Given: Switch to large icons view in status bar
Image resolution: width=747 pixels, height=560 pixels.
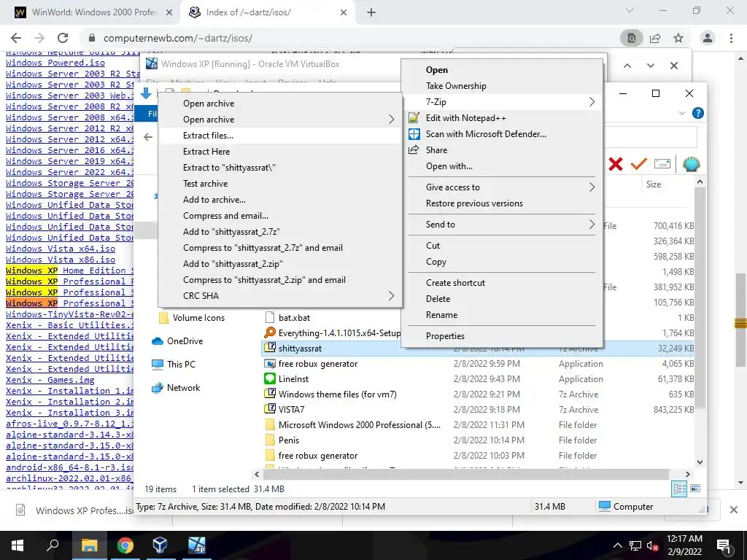Looking at the screenshot, I should click(695, 489).
